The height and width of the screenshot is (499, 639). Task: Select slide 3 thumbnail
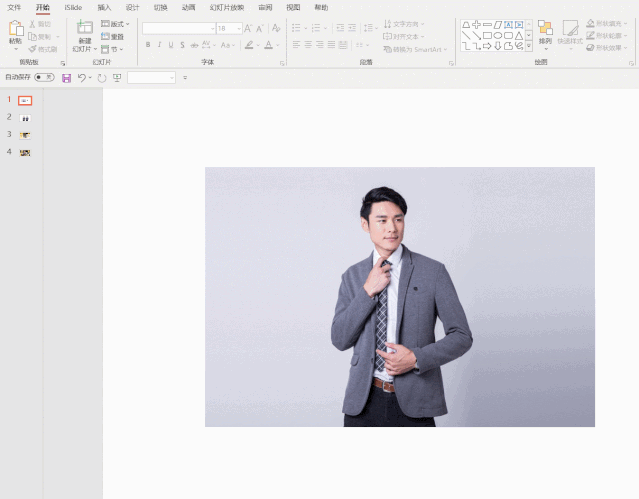25,135
